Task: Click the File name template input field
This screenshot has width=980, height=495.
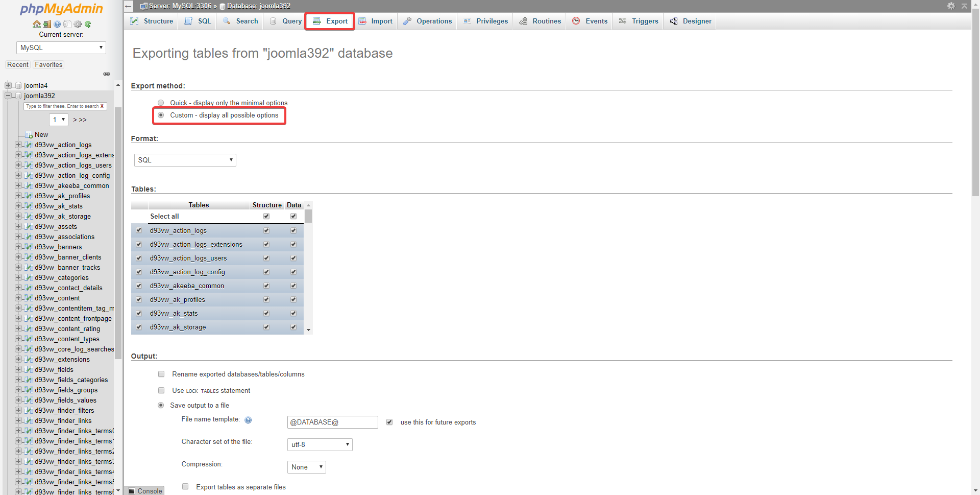Action: [332, 422]
